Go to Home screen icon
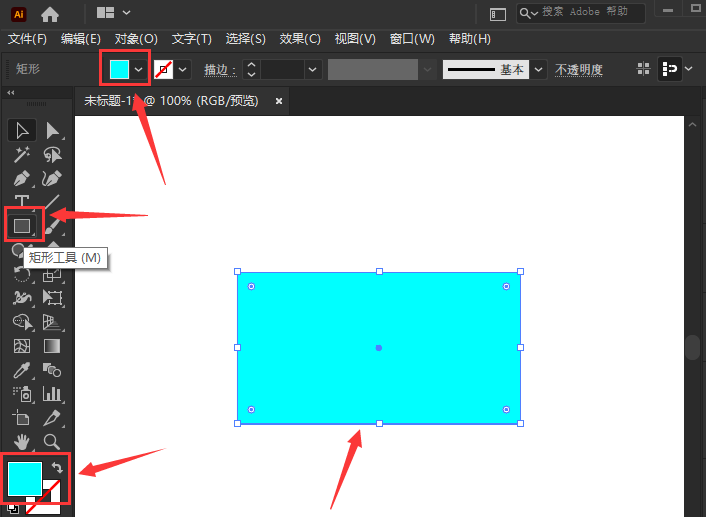The image size is (706, 517). coord(50,14)
